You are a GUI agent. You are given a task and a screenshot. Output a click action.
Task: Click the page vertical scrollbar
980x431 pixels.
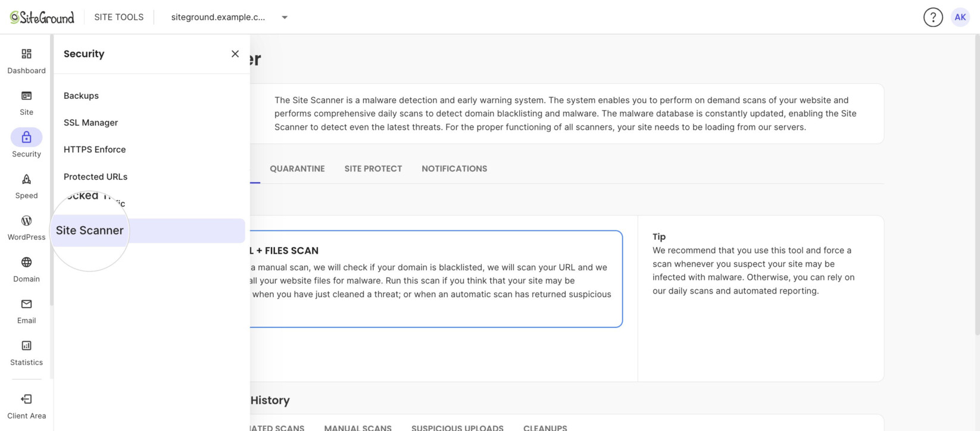pyautogui.click(x=977, y=185)
